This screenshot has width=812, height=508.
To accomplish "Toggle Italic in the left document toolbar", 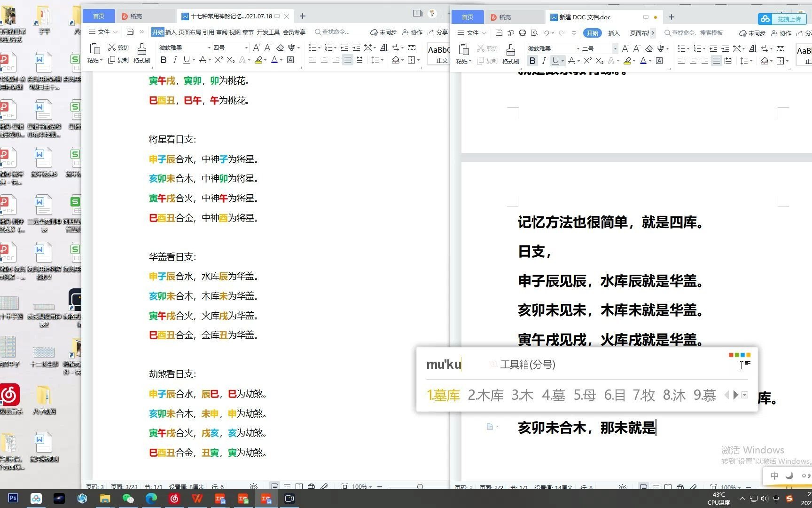I will click(x=175, y=60).
